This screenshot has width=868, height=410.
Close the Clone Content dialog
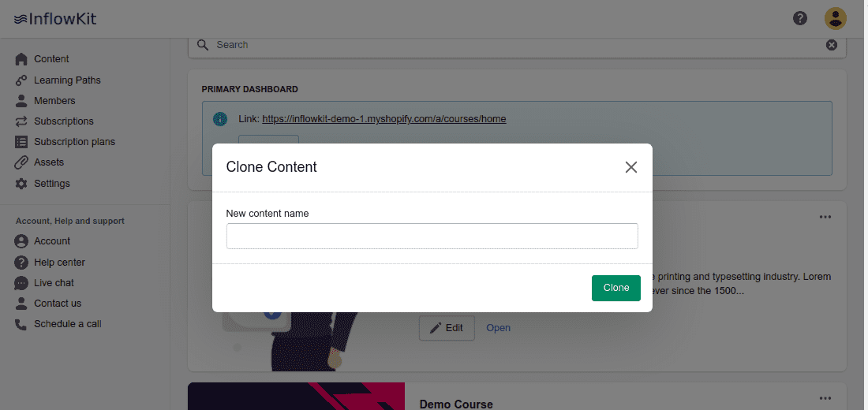[630, 167]
